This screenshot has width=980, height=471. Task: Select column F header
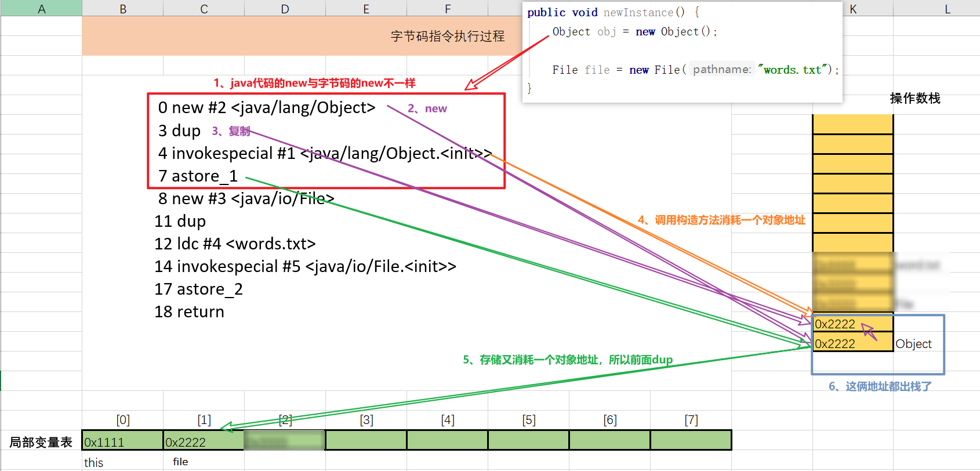coord(448,8)
